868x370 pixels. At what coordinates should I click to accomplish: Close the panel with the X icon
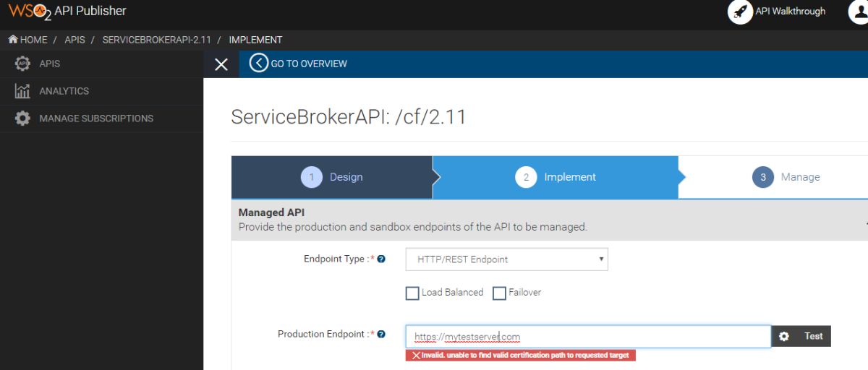tap(221, 64)
